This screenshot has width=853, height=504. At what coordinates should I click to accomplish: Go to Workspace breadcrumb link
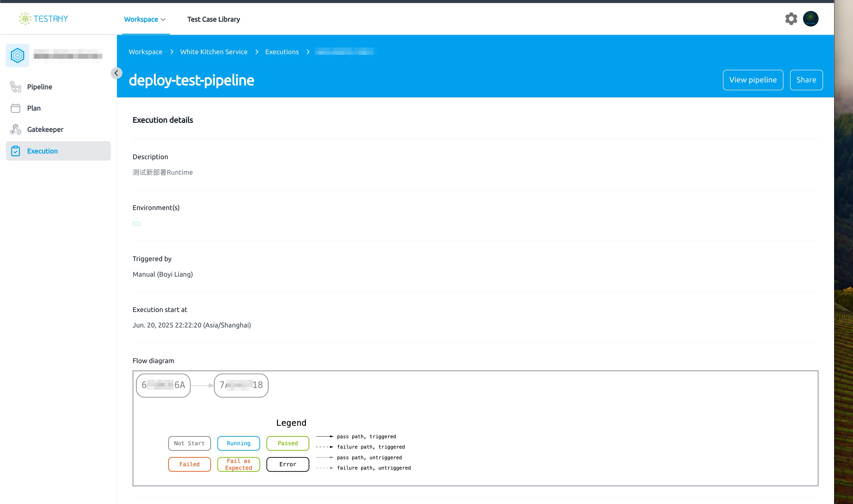click(x=145, y=52)
